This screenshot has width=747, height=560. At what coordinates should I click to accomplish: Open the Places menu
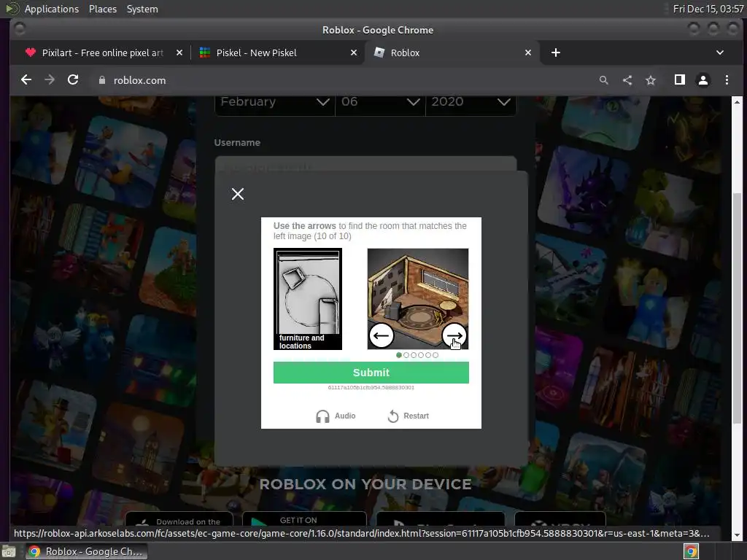pyautogui.click(x=103, y=9)
